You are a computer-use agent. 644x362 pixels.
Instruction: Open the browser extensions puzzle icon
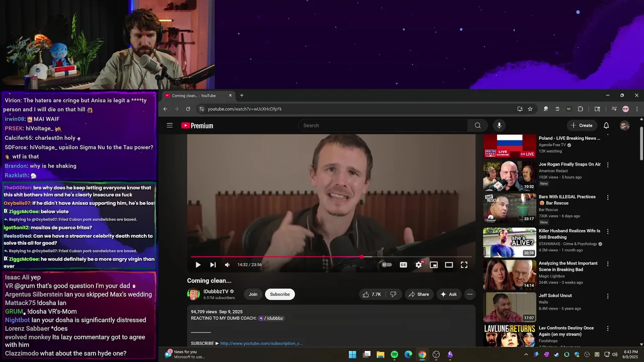(580, 109)
